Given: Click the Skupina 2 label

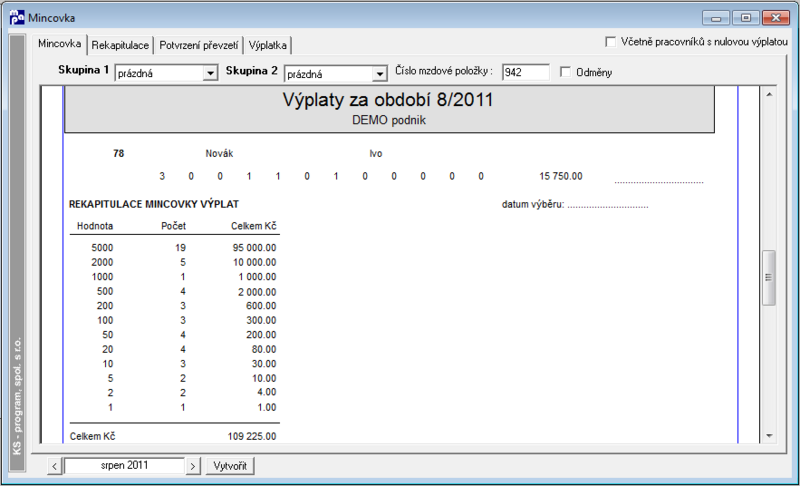Looking at the screenshot, I should click(x=252, y=71).
